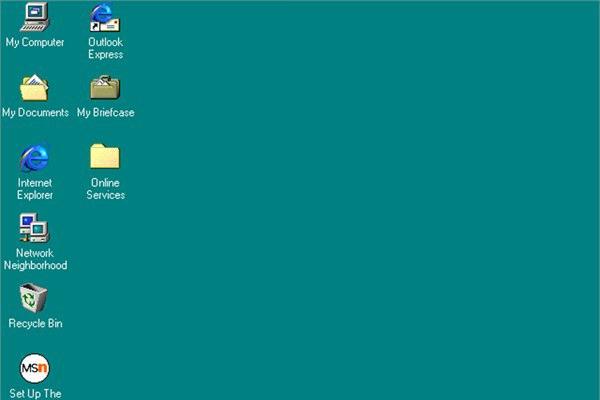The height and width of the screenshot is (400, 600).
Task: Select the Online Services folder icon
Action: click(x=105, y=156)
